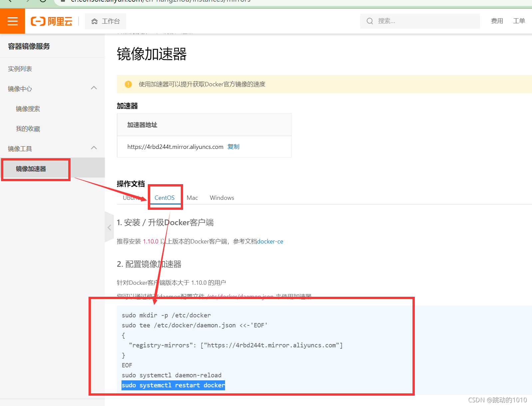
Task: Open 我的收藏 in the sidebar
Action: pos(28,129)
